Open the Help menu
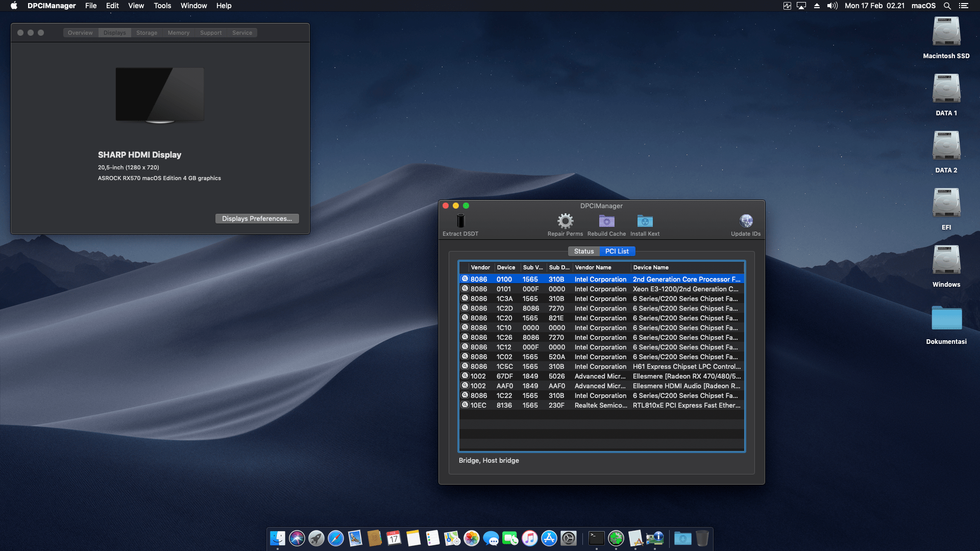980x551 pixels. (224, 6)
